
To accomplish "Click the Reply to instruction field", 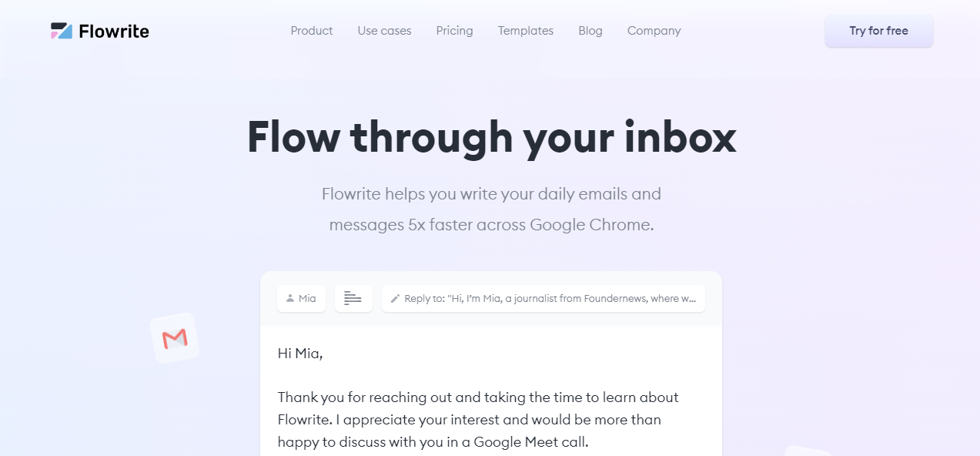I will (544, 298).
